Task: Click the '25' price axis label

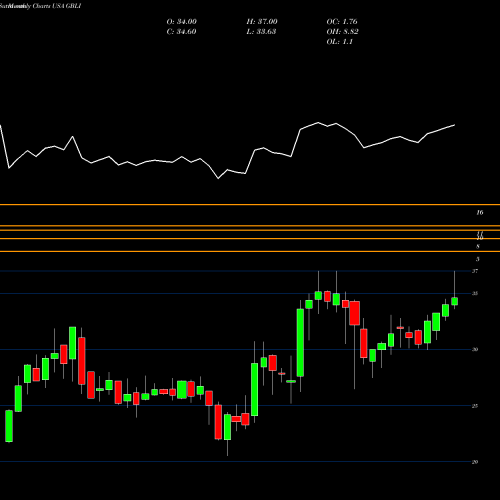Action: 475,406
